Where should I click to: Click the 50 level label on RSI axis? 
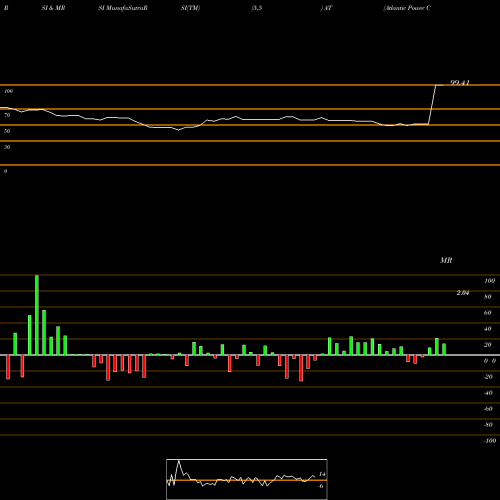pos(7,131)
